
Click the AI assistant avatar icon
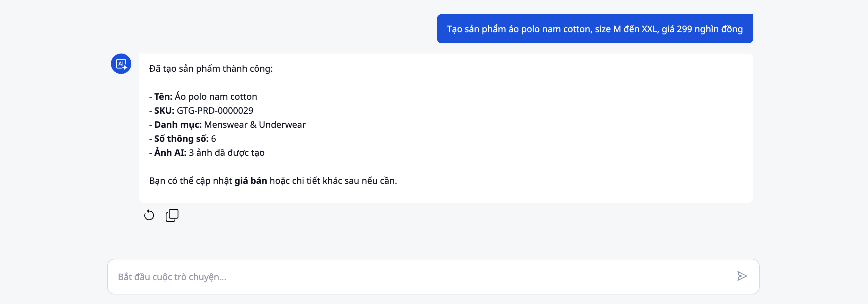pos(121,64)
